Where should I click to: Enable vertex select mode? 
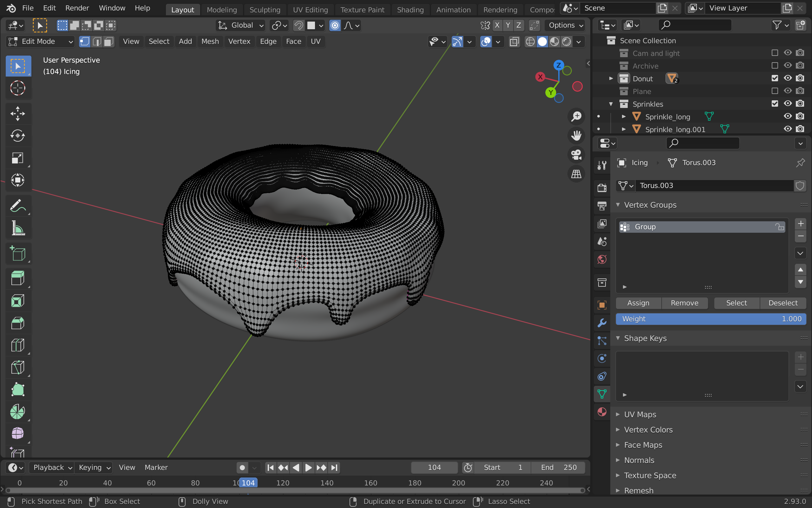point(85,41)
